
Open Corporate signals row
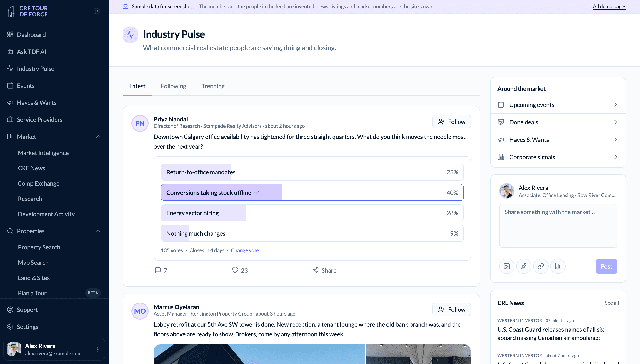[558, 157]
